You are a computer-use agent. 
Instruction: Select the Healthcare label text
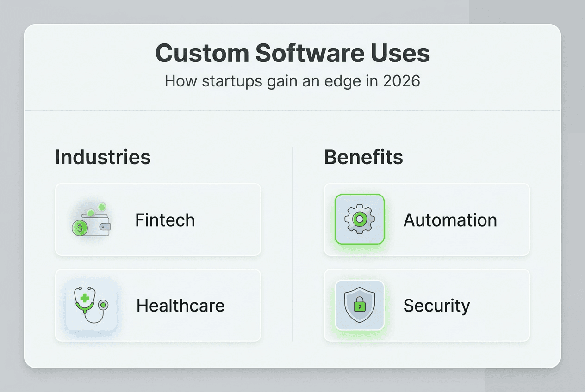[180, 306]
